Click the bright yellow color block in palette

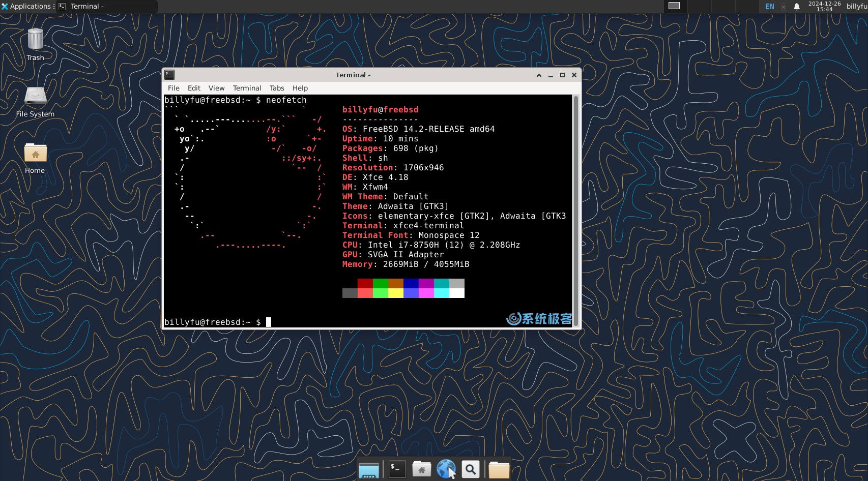tap(396, 293)
